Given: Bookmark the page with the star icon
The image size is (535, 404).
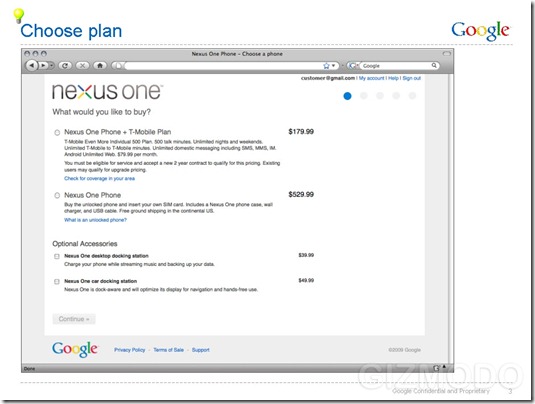Looking at the screenshot, I should tap(327, 66).
